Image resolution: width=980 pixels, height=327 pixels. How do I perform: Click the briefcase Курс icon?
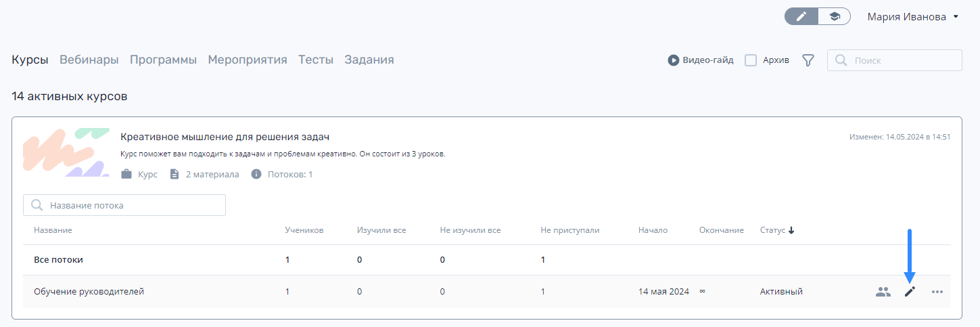point(126,174)
